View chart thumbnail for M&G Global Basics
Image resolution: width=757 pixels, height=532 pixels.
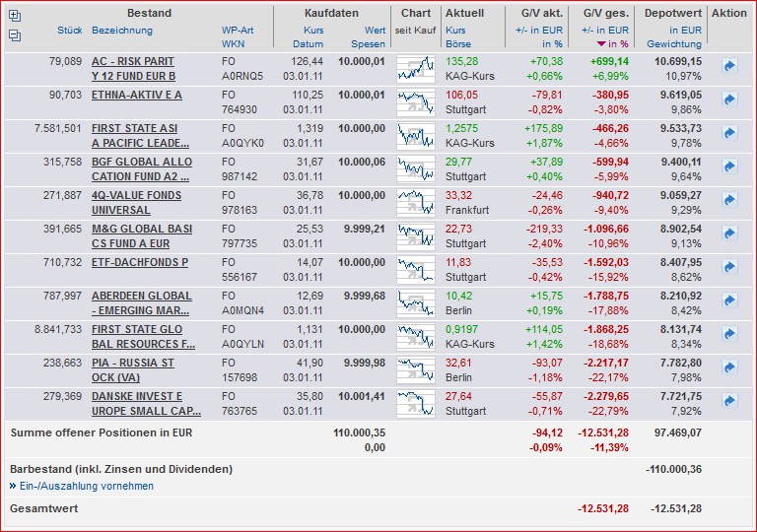(416, 236)
